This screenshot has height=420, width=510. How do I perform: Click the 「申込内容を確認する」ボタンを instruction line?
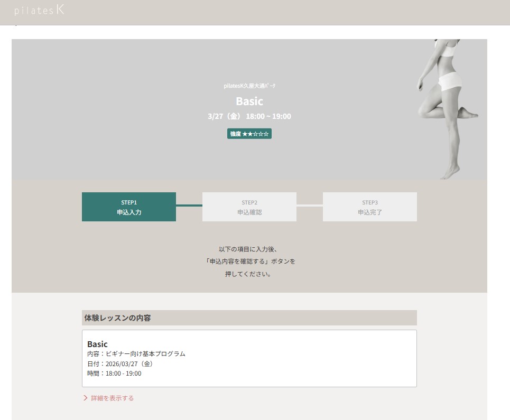click(249, 262)
